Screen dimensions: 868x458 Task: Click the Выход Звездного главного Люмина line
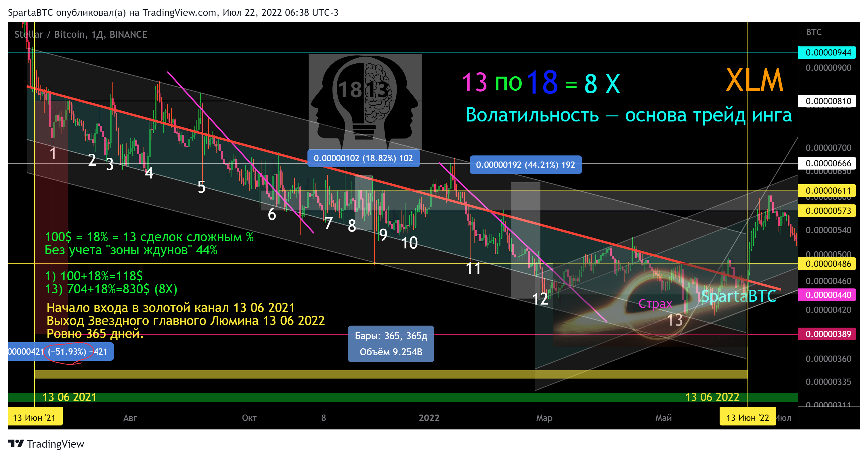click(186, 321)
